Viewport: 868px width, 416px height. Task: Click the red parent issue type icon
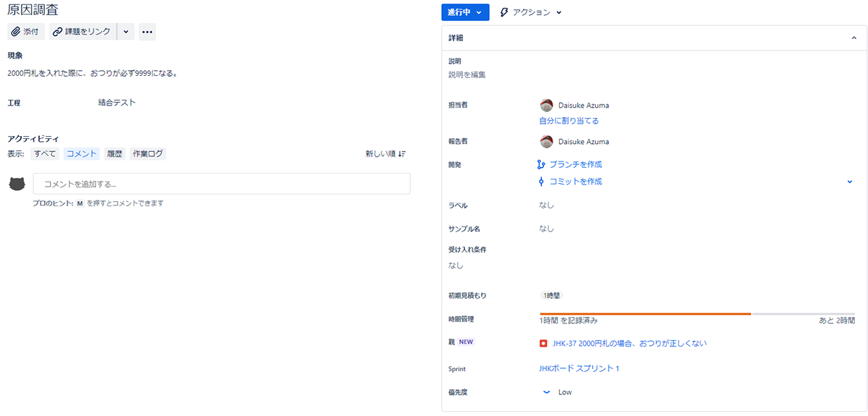tap(543, 343)
